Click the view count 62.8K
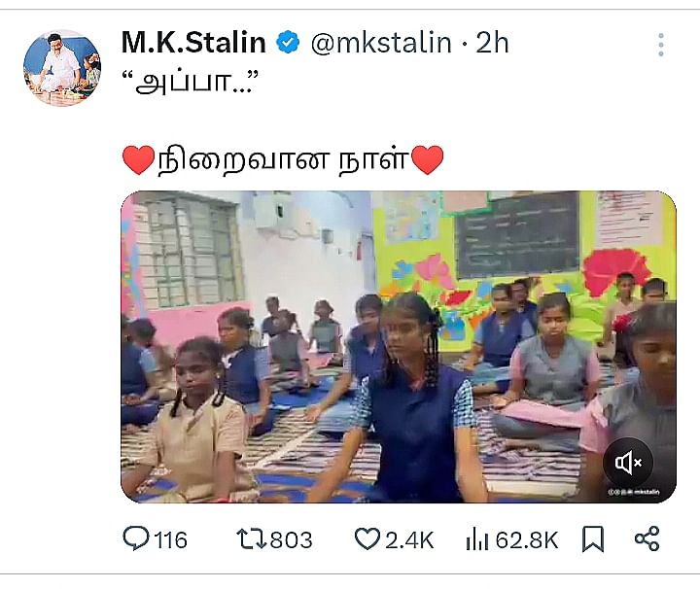The height and width of the screenshot is (589, 700). tap(527, 539)
